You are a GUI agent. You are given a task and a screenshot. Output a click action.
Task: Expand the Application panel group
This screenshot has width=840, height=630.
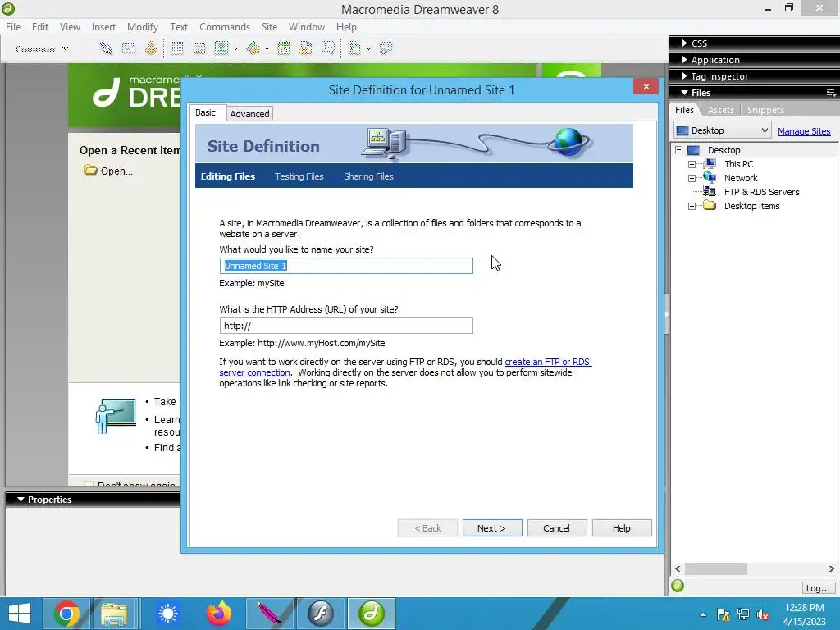(684, 60)
